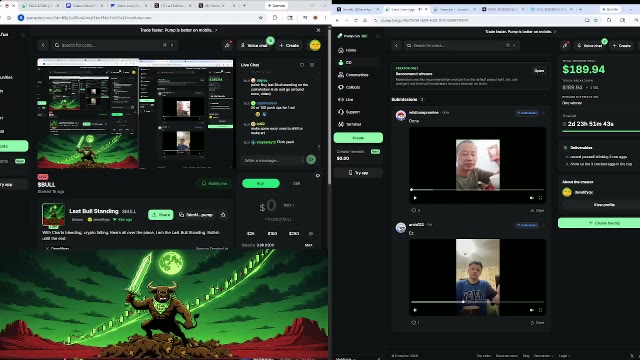Click the Live Chat heart icon
Screen dimensions: 640x360
tap(302, 65)
